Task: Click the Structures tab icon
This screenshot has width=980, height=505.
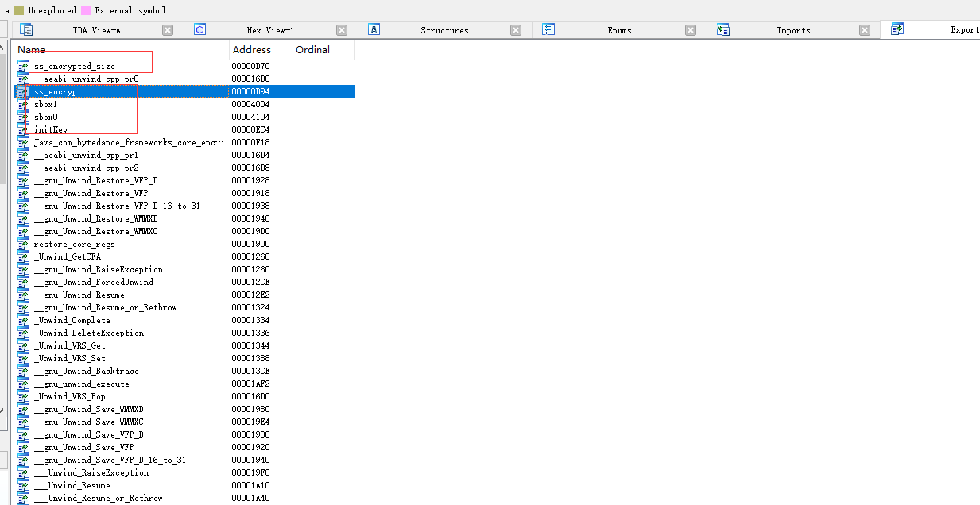Action: (374, 30)
